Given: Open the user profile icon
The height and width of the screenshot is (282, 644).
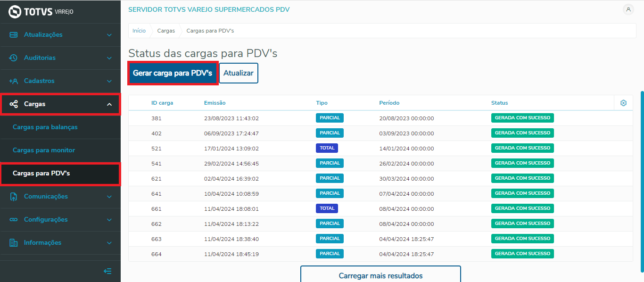Looking at the screenshot, I should point(628,9).
